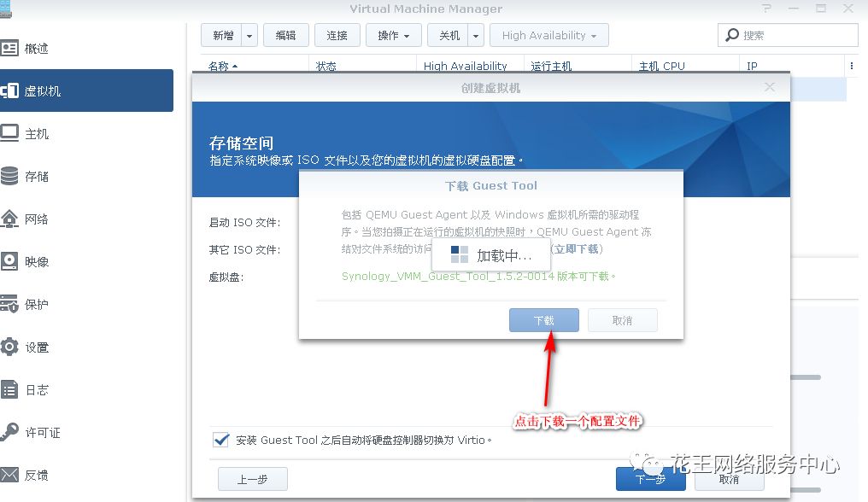This screenshot has width=868, height=502.
Task: Close the 创建虚拟机 wizard dialog
Action: (x=770, y=87)
